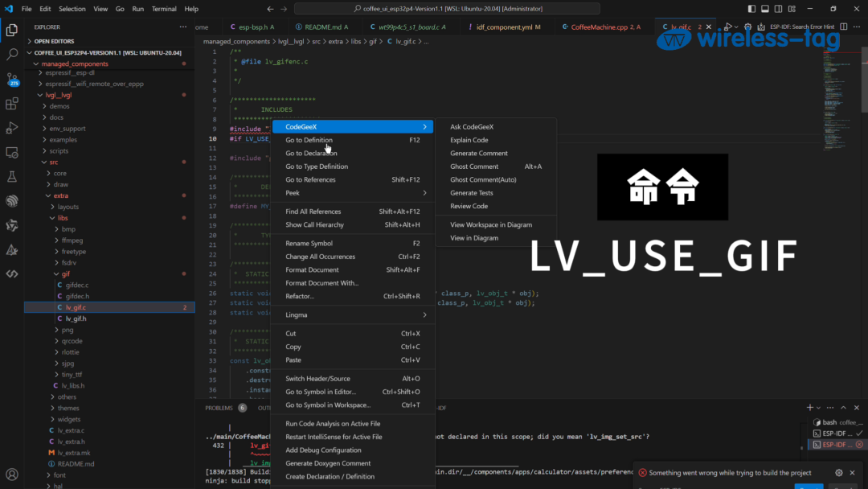The height and width of the screenshot is (489, 868).
Task: Open Source Control view with 275 badge
Action: [x=12, y=79]
